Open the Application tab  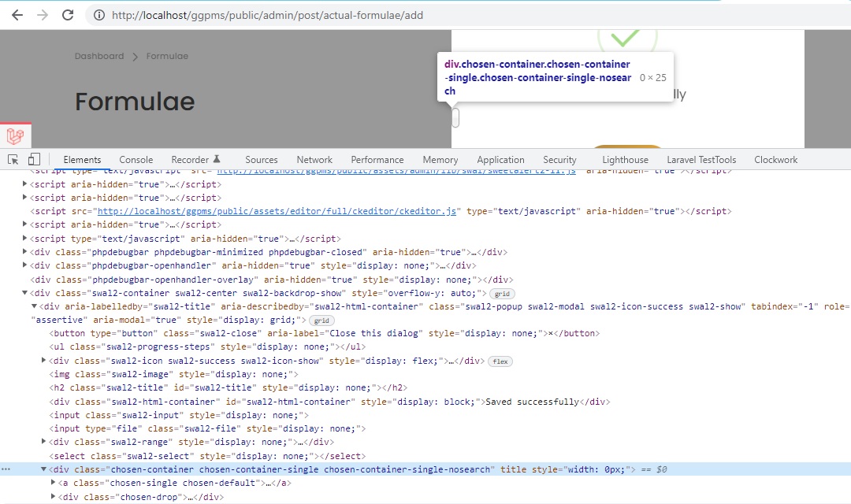500,160
